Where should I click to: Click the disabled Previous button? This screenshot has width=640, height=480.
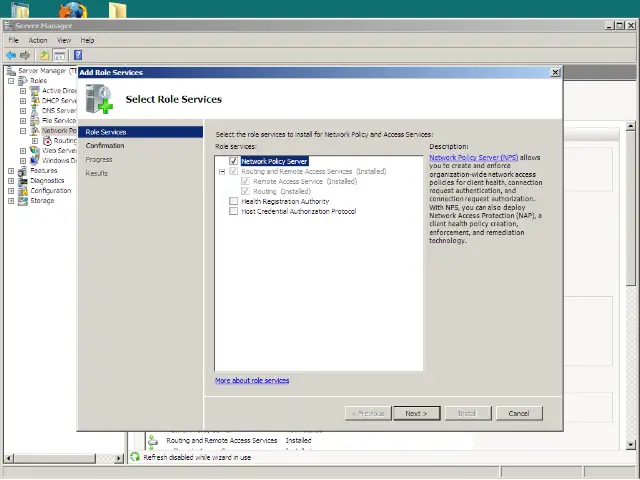(368, 413)
